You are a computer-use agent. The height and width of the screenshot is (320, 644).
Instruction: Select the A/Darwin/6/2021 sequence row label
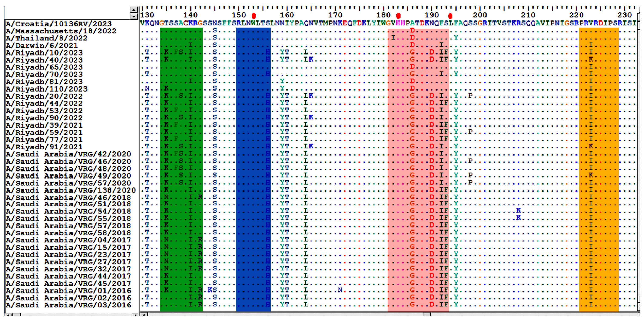[42, 46]
